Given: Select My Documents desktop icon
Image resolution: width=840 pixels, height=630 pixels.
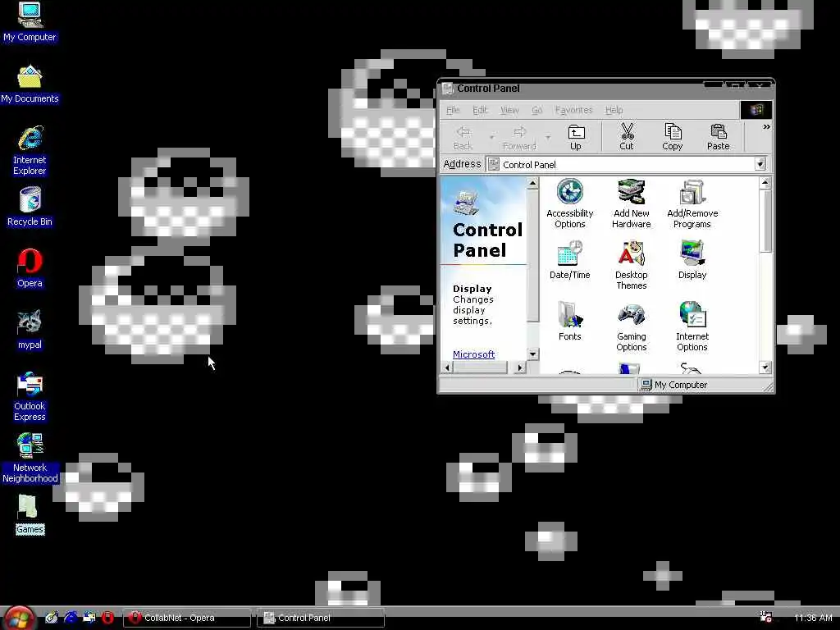Looking at the screenshot, I should click(30, 84).
